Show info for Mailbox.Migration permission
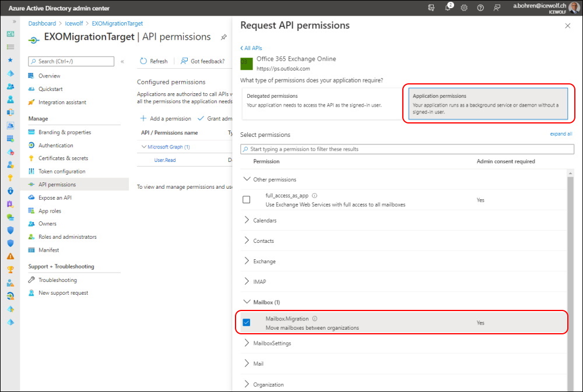 click(x=315, y=319)
